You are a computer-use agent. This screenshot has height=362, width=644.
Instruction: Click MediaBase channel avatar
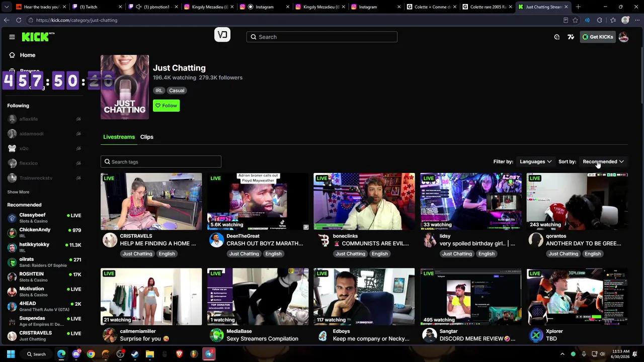pos(216,335)
